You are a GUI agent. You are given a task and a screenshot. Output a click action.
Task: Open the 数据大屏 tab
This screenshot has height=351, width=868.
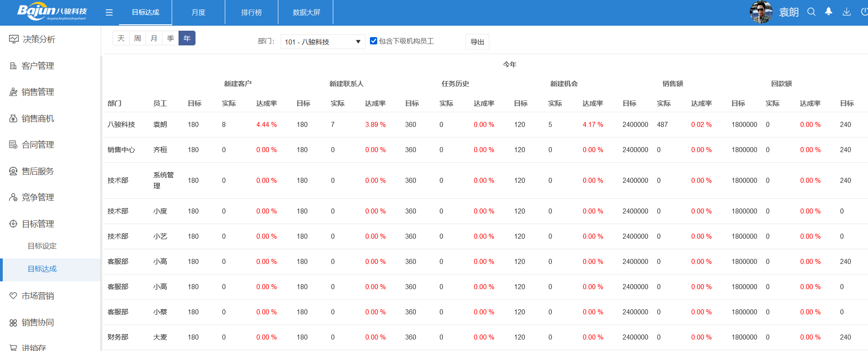coord(306,12)
